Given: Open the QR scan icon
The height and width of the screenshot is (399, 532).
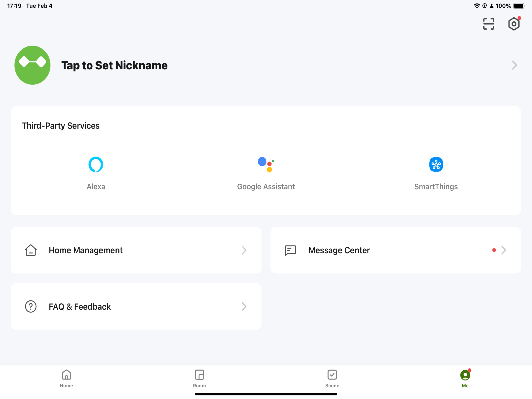Looking at the screenshot, I should click(489, 24).
